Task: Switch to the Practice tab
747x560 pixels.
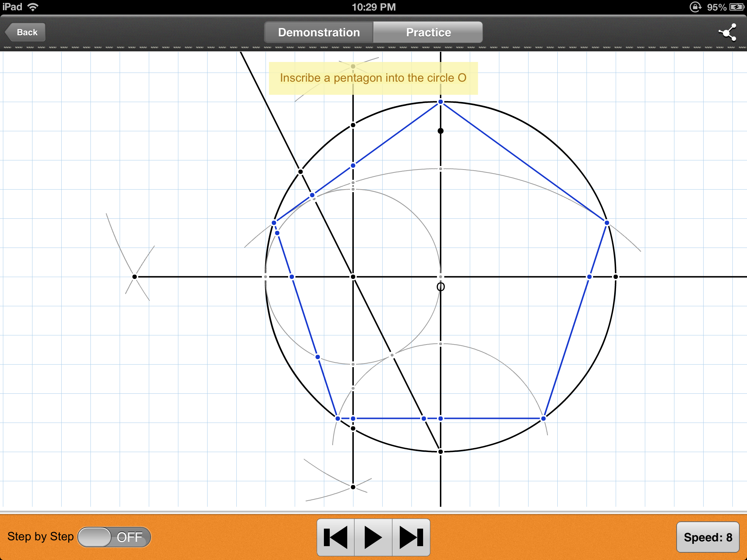Action: click(428, 32)
